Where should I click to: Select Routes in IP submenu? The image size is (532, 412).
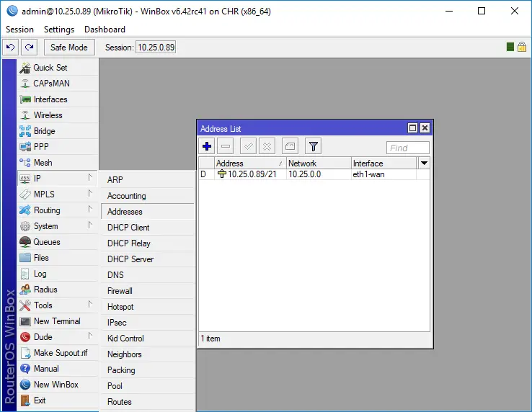148,402
